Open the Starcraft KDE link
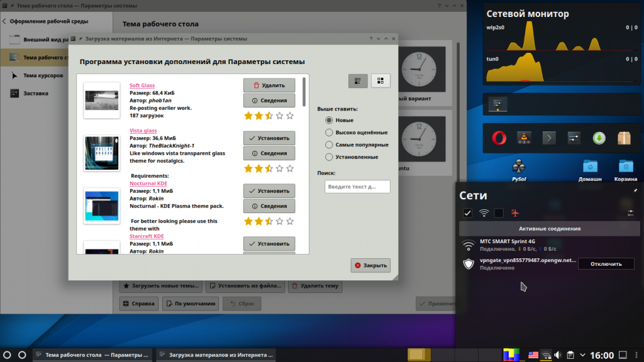 [147, 236]
